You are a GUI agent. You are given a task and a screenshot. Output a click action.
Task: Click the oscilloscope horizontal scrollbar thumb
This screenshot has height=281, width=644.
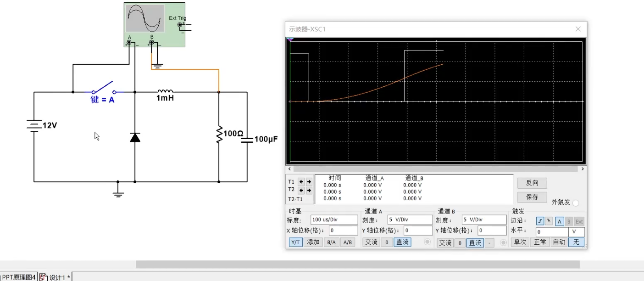[x=436, y=169]
